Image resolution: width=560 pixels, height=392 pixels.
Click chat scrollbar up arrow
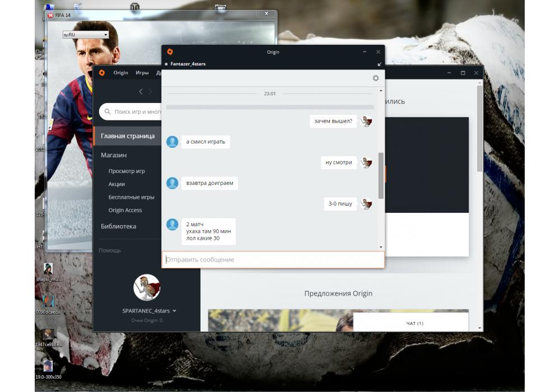(x=381, y=91)
